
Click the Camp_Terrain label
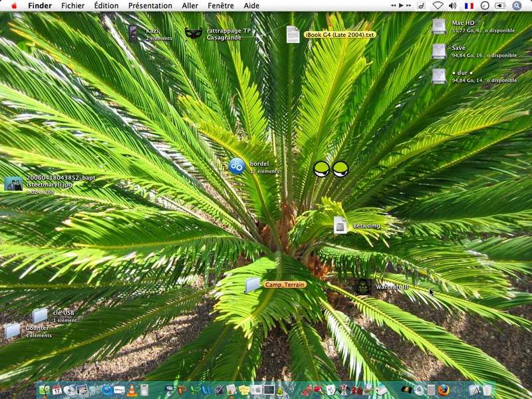pos(285,285)
